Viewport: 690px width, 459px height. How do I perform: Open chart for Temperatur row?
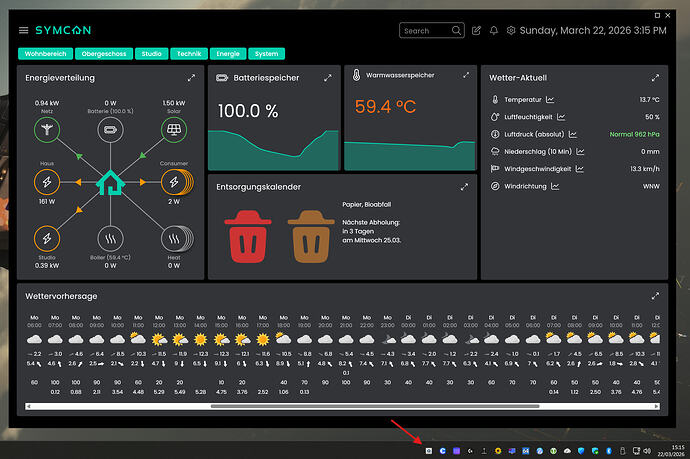[550, 100]
